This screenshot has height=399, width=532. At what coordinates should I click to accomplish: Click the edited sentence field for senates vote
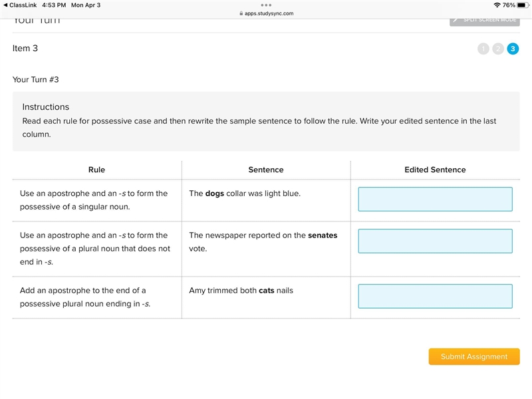[x=436, y=241]
